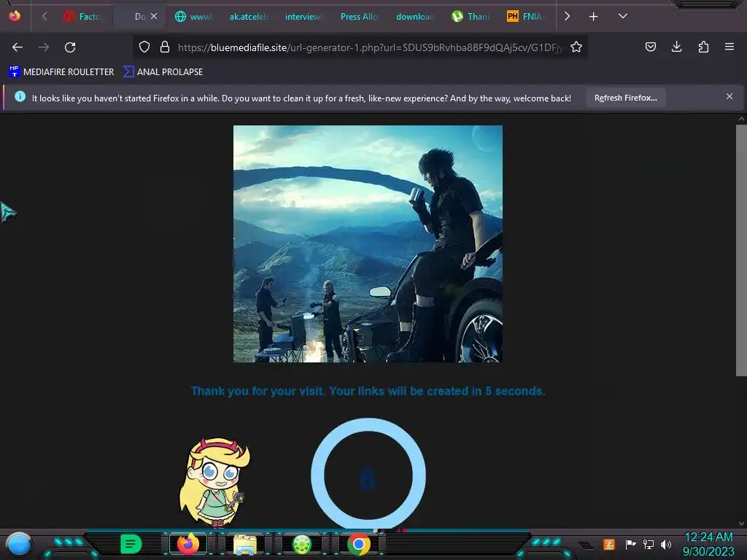Switch to the www tab
The height and width of the screenshot is (560, 747).
click(x=193, y=17)
